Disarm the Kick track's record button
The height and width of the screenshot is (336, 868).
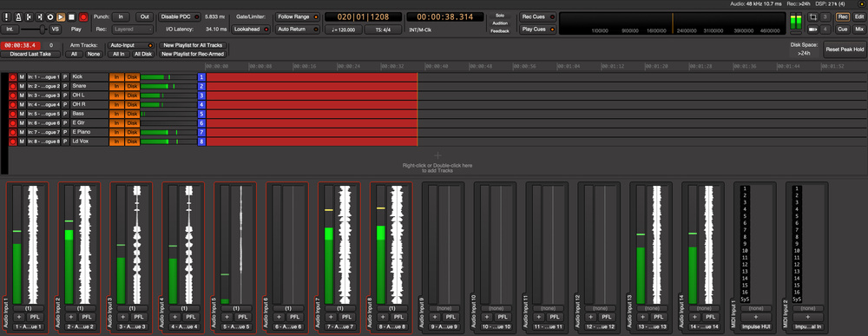click(x=13, y=77)
